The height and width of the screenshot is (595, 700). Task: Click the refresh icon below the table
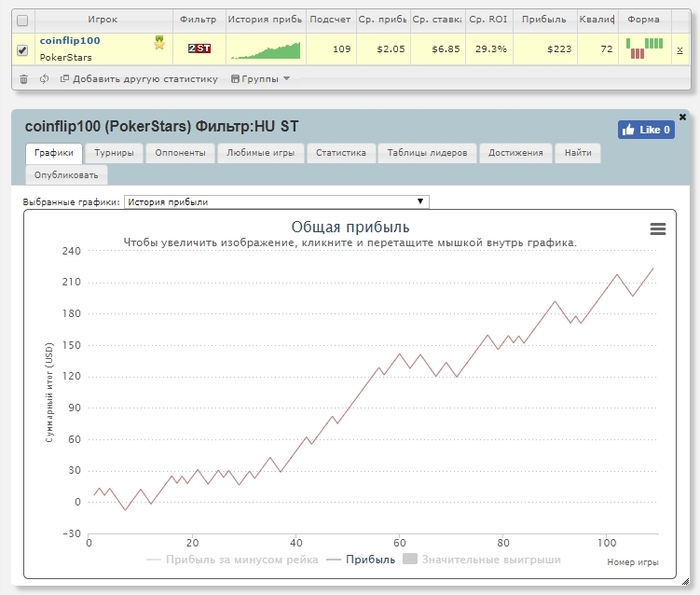[x=44, y=79]
